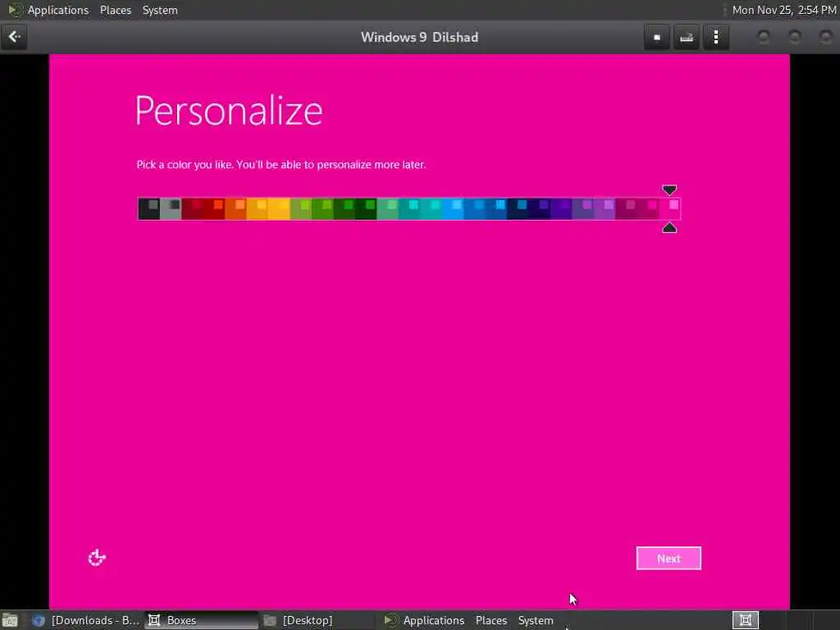Image resolution: width=840 pixels, height=630 pixels.
Task: Open the Ease of Access icon
Action: click(97, 558)
